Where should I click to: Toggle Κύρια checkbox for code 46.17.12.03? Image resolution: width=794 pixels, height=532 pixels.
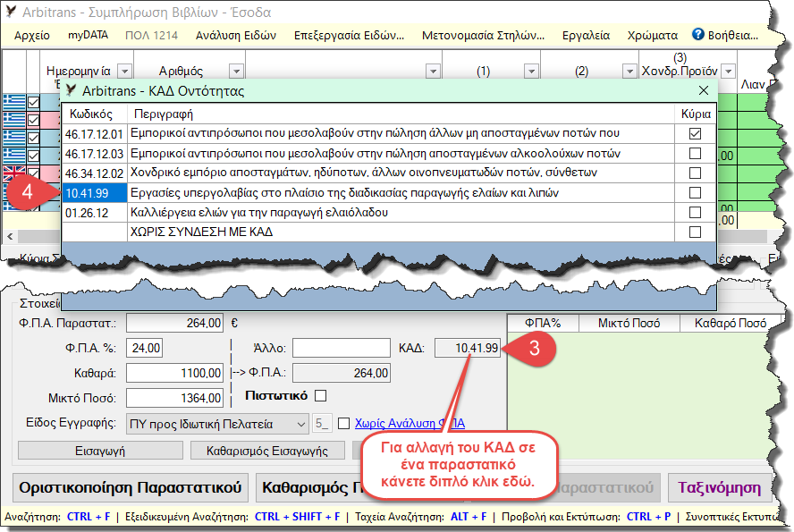(696, 154)
